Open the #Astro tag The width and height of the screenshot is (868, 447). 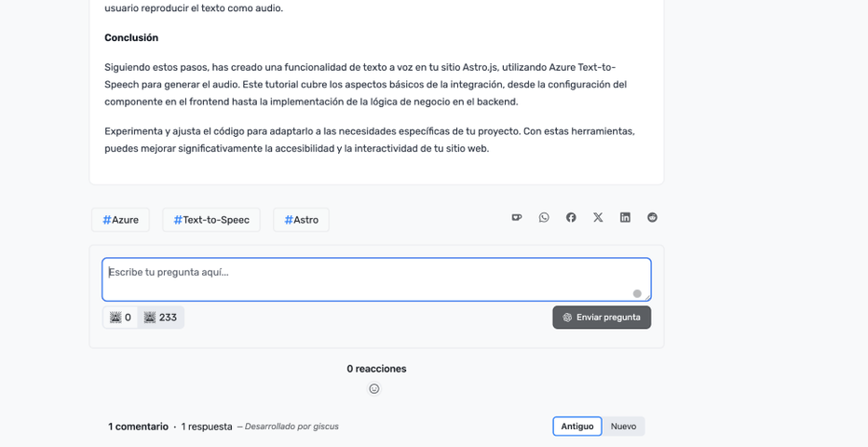click(x=301, y=220)
